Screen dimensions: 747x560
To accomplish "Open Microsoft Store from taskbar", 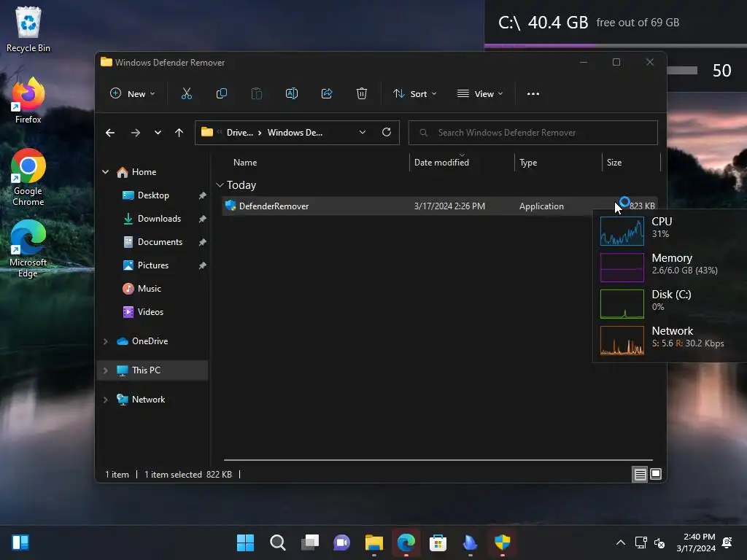I will point(438,542).
